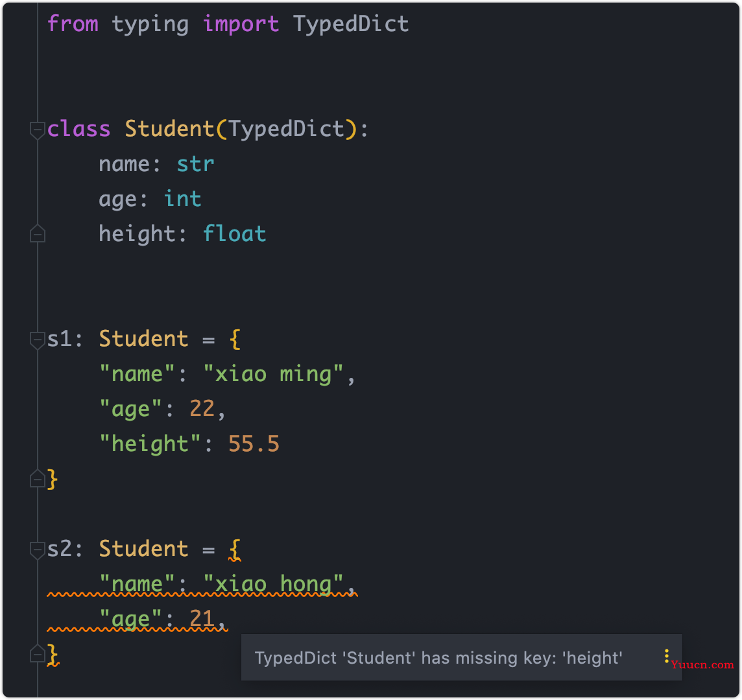This screenshot has width=742, height=700.
Task: Click 'Student' annotation on the s1 line
Action: [143, 339]
